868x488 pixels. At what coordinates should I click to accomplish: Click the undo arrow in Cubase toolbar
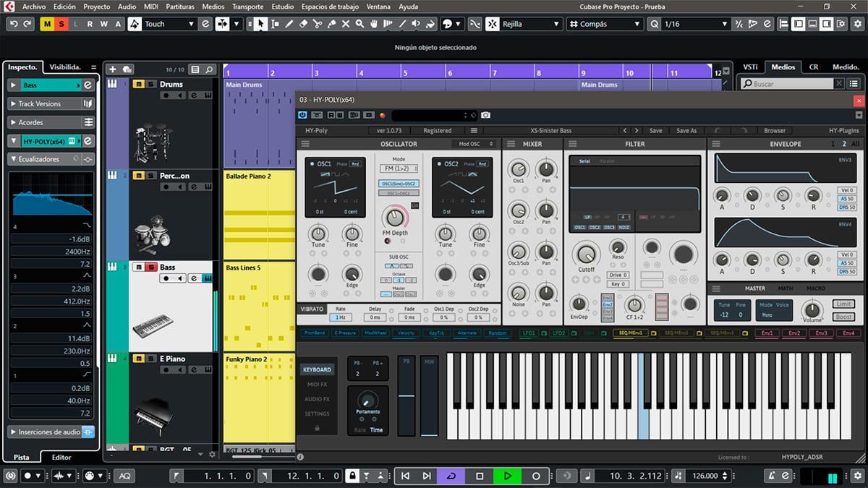click(14, 24)
